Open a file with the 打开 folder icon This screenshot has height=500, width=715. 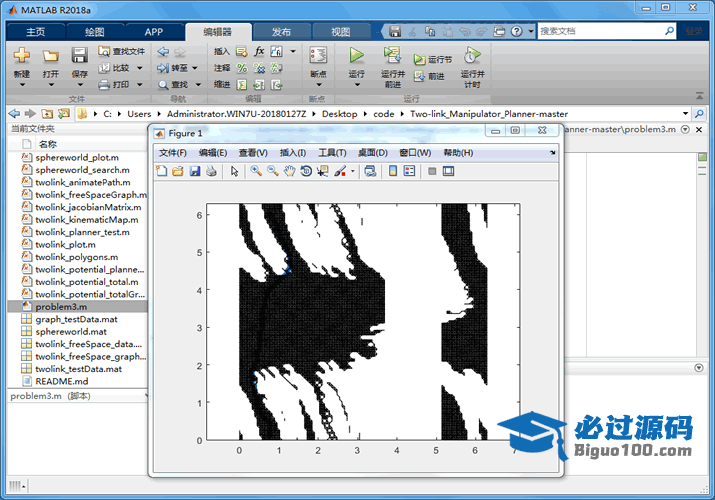click(51, 56)
